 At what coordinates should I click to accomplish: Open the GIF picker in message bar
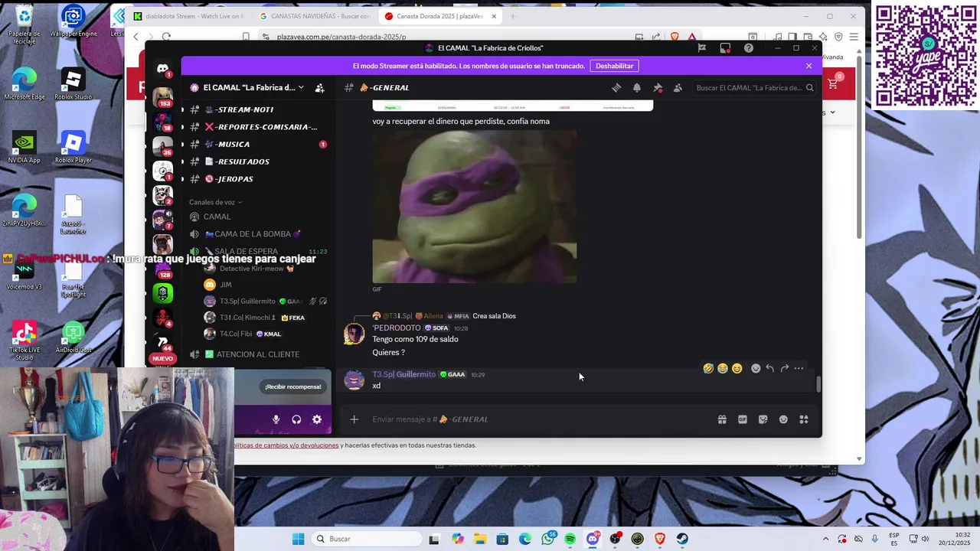click(x=742, y=419)
